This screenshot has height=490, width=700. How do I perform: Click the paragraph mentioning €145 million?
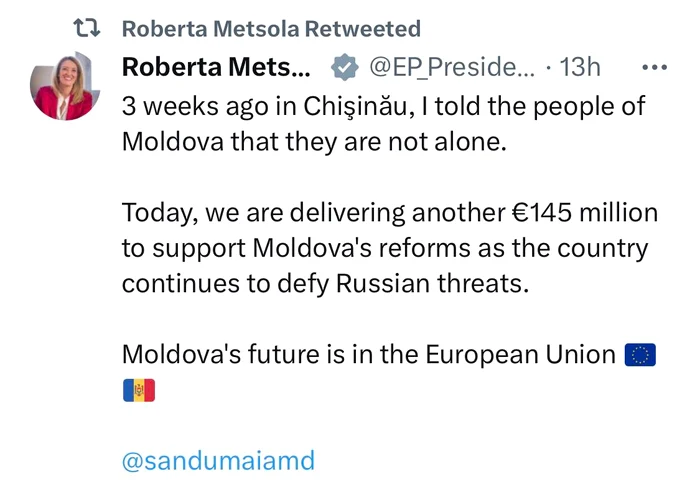[x=390, y=248]
